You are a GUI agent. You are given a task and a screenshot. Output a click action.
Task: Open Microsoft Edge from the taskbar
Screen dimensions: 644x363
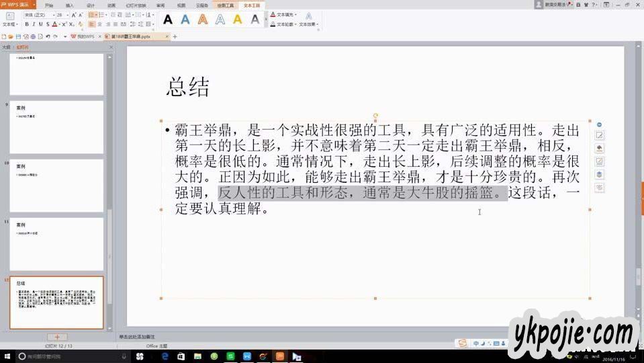click(165, 356)
